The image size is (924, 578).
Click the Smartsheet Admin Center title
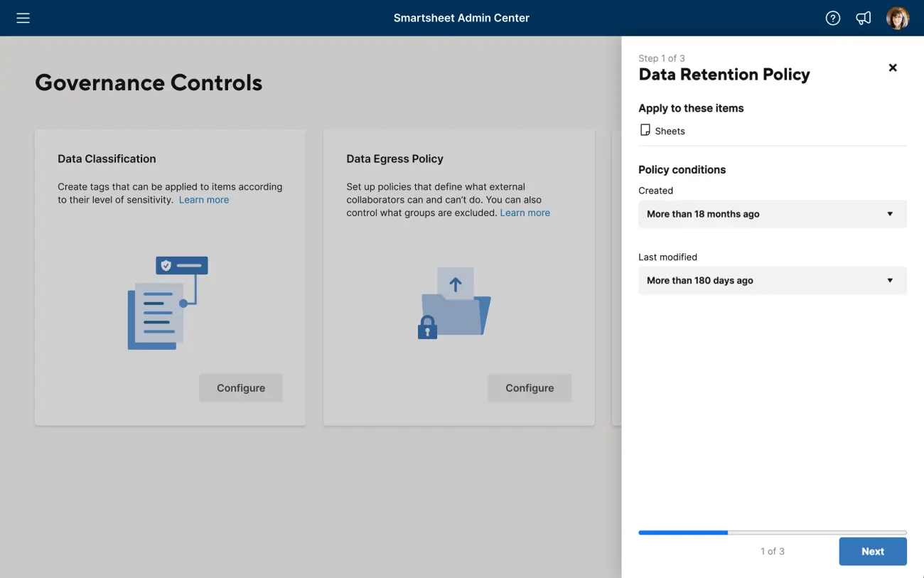[461, 18]
